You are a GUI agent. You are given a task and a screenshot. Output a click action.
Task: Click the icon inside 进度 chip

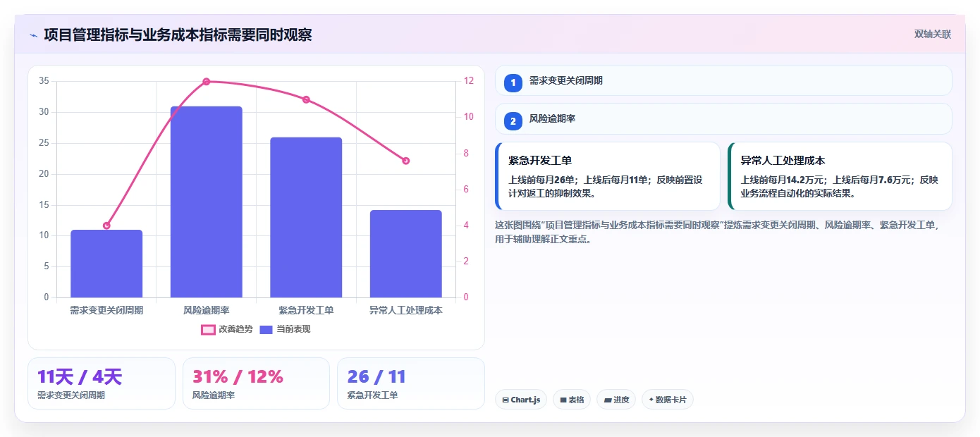point(608,400)
